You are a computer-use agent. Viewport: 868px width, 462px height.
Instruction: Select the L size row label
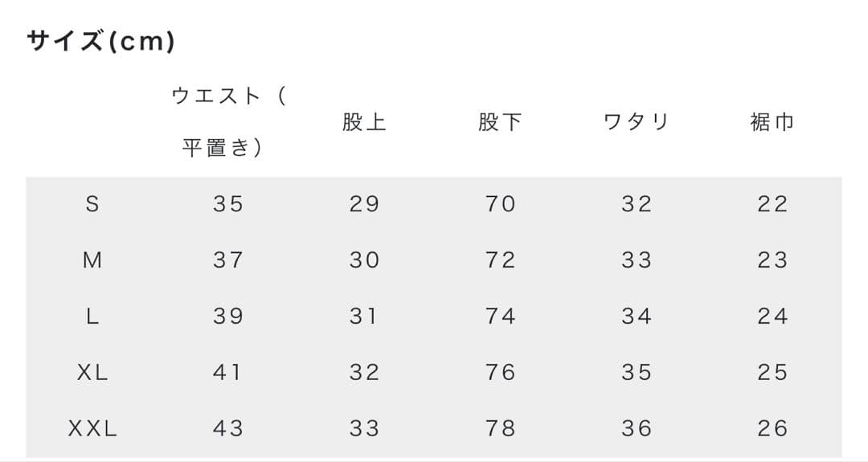[x=92, y=317]
